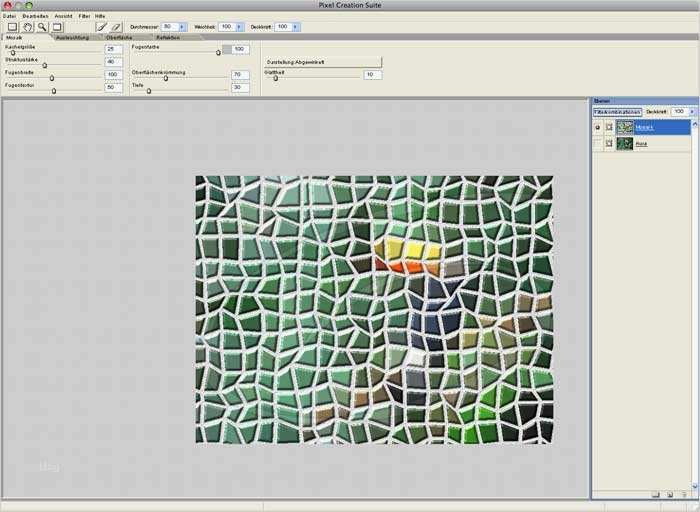Click the duplicate layer icon at panel bottom
Viewport: 700px width, 512px height.
tap(670, 494)
